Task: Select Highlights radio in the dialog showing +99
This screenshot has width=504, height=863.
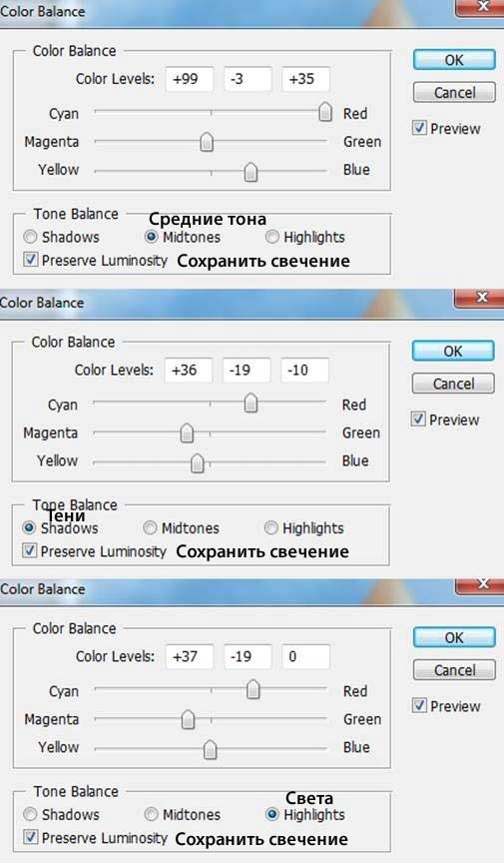Action: coord(271,237)
